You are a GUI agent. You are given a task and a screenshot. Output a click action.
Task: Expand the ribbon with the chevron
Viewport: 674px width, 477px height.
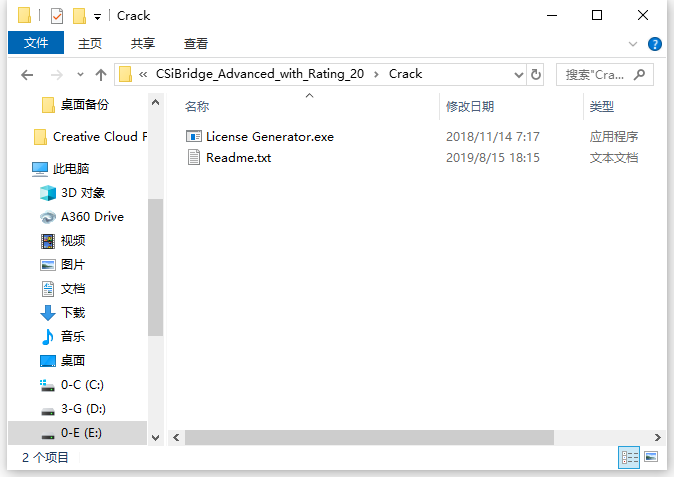(632, 44)
